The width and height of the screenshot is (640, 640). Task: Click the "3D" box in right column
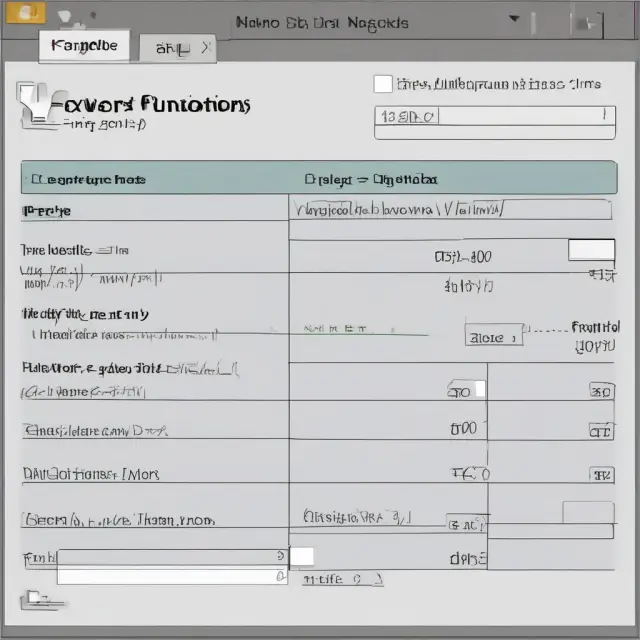click(602, 391)
